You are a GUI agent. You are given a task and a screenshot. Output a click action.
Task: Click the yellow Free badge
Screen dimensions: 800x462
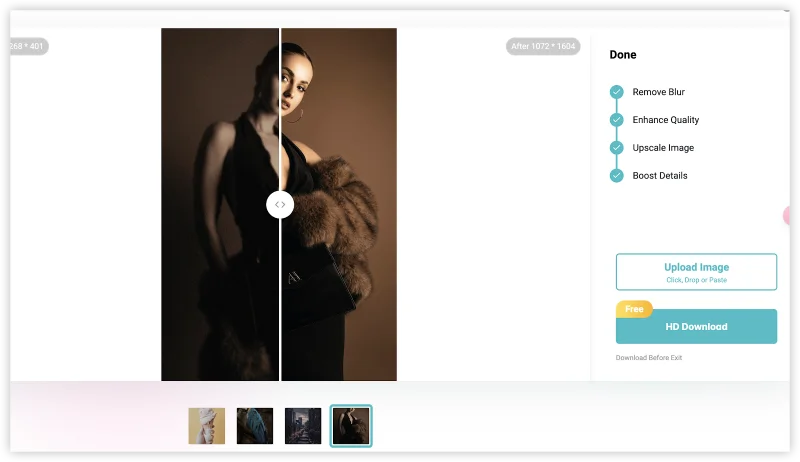pyautogui.click(x=634, y=309)
